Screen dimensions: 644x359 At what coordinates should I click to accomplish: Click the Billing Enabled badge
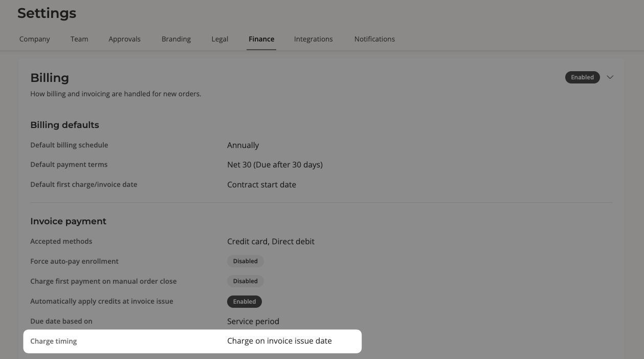[x=583, y=77]
